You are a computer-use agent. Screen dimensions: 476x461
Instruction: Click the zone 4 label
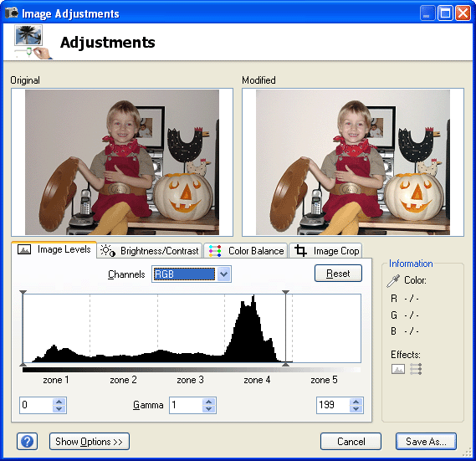pyautogui.click(x=257, y=380)
